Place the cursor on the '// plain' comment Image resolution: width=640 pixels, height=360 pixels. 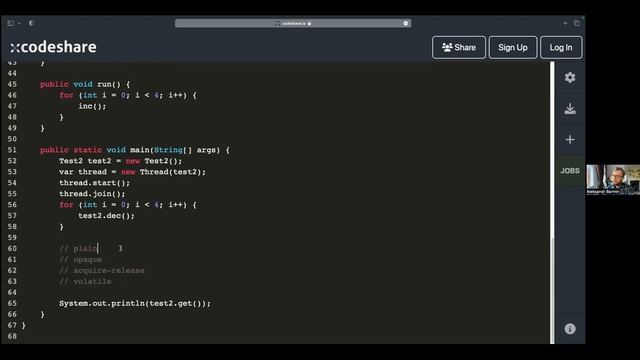click(x=78, y=248)
